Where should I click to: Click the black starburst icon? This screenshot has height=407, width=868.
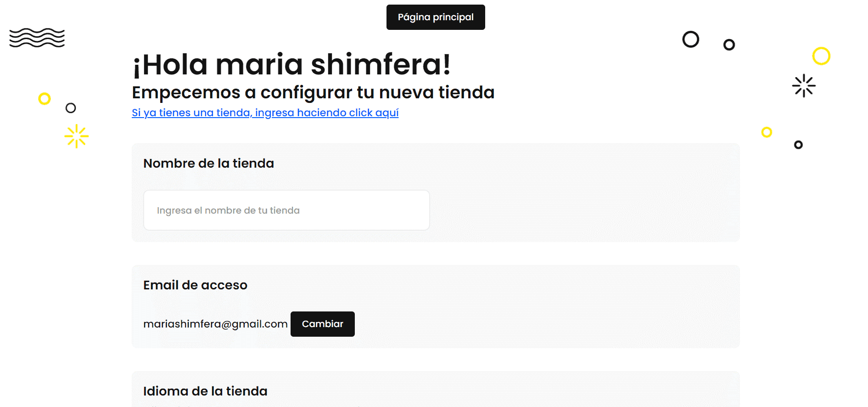pyautogui.click(x=804, y=85)
